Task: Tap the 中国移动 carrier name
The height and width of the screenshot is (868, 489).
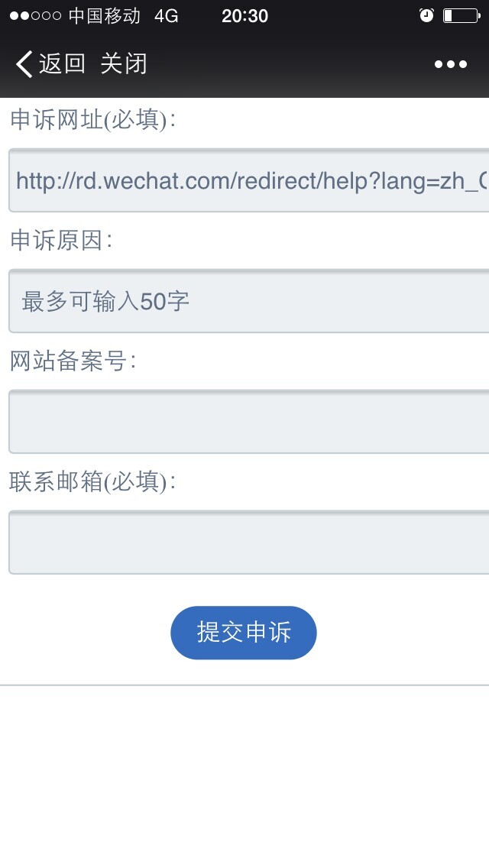Action: click(105, 15)
